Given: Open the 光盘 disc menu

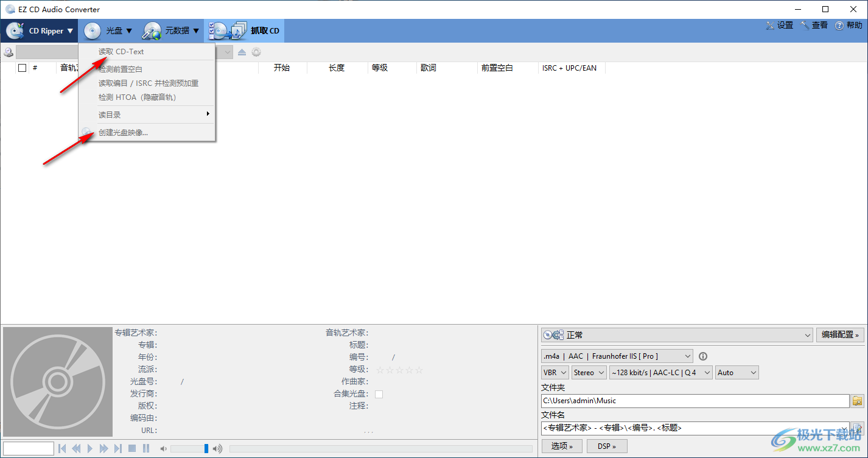Looking at the screenshot, I should 108,30.
